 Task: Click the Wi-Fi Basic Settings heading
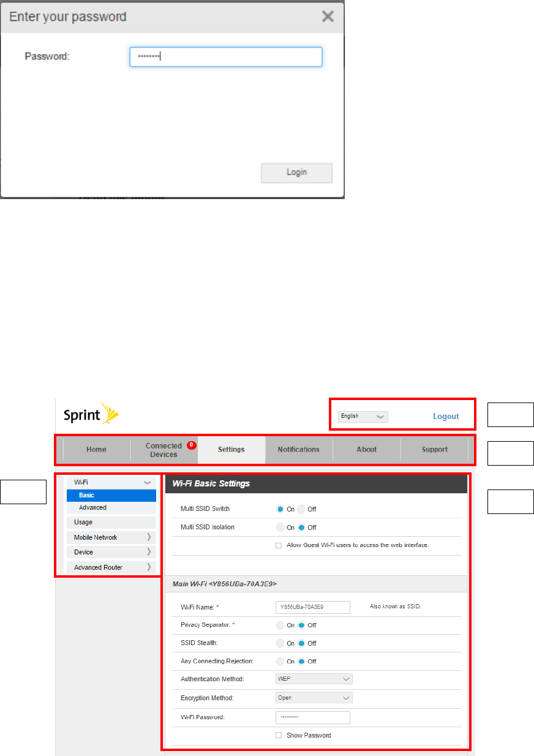click(x=211, y=483)
